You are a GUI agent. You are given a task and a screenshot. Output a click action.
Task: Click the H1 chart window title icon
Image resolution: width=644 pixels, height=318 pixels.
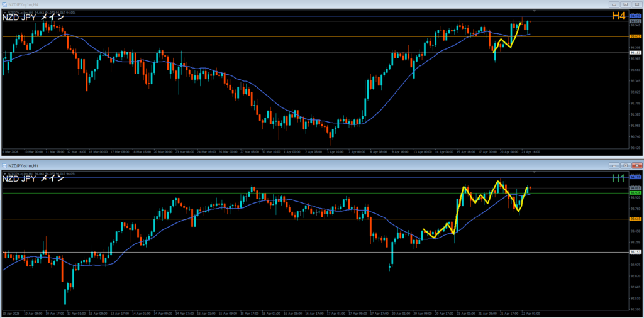coord(4,165)
